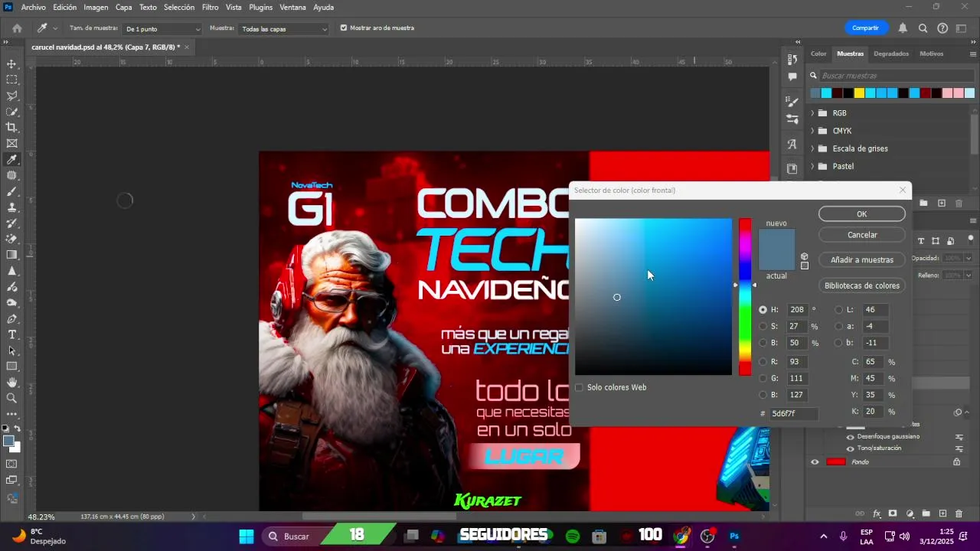Open the Imagen menu
Screen dimensions: 980x551
[96, 7]
